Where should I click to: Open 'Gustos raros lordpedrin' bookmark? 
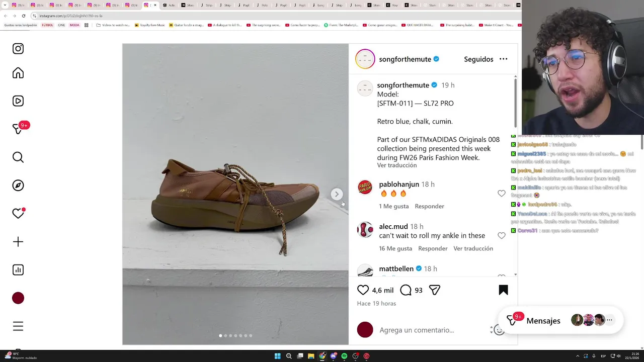point(20,25)
